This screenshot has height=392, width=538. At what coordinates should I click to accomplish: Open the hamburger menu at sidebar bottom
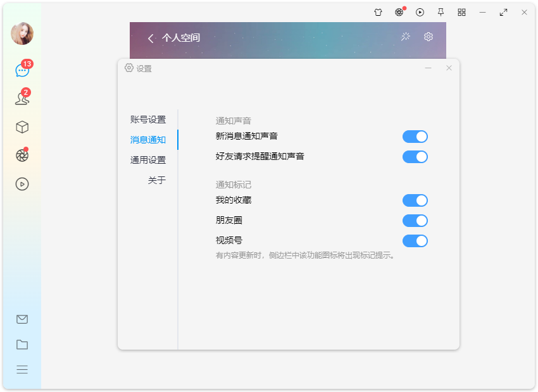click(x=22, y=369)
